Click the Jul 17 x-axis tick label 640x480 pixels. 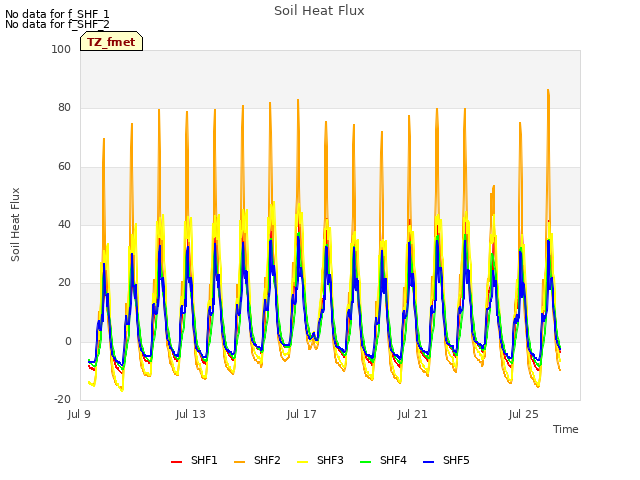point(302,414)
